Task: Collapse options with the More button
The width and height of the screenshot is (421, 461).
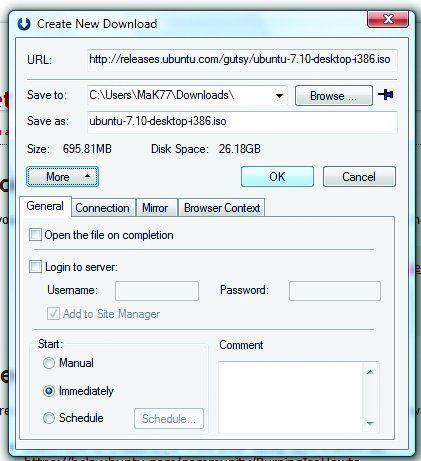Action: (x=62, y=177)
